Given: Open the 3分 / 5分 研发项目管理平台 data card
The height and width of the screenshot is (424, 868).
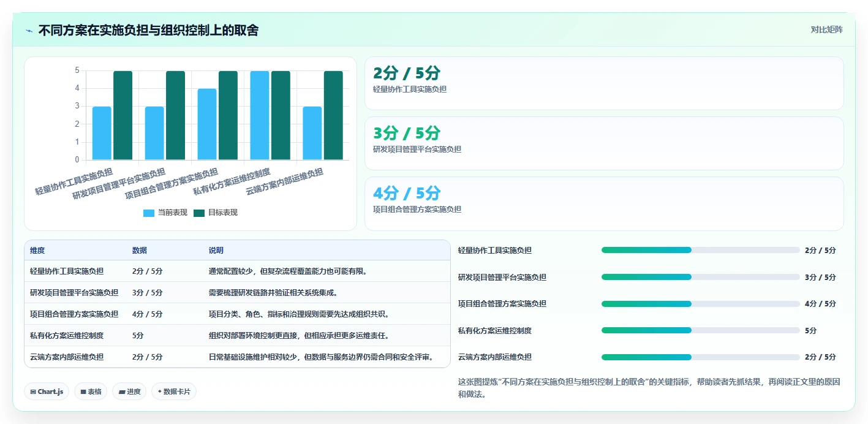Looking at the screenshot, I should point(604,143).
